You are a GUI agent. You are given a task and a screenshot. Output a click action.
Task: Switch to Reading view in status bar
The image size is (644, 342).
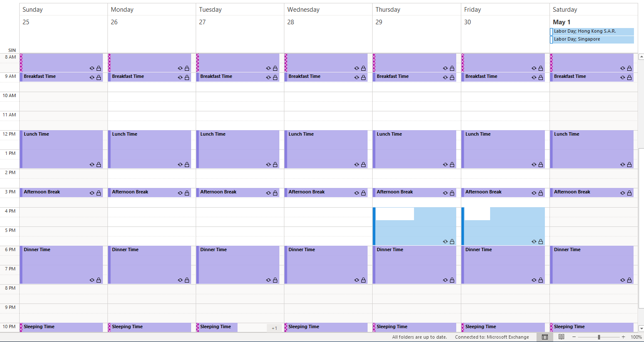point(561,337)
